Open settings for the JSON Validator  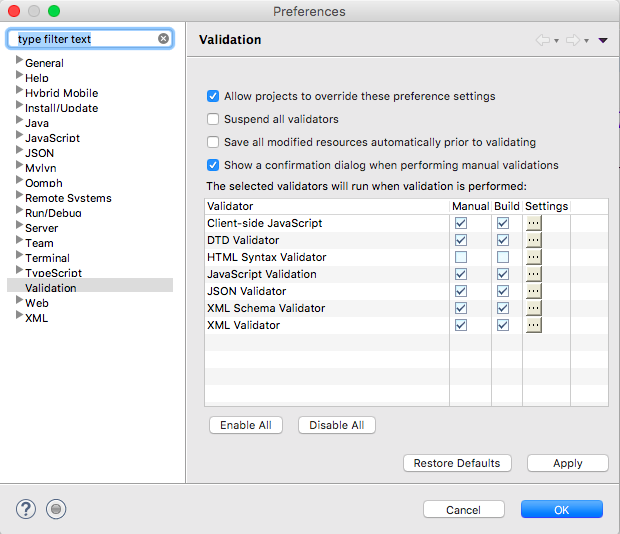533,291
